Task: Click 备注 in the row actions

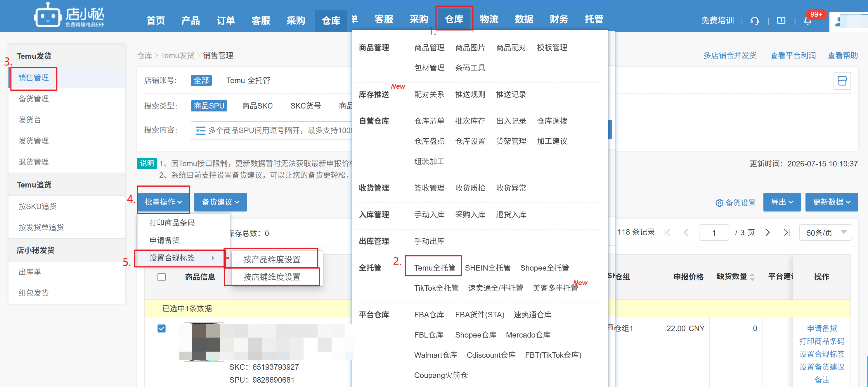Action: tap(822, 380)
